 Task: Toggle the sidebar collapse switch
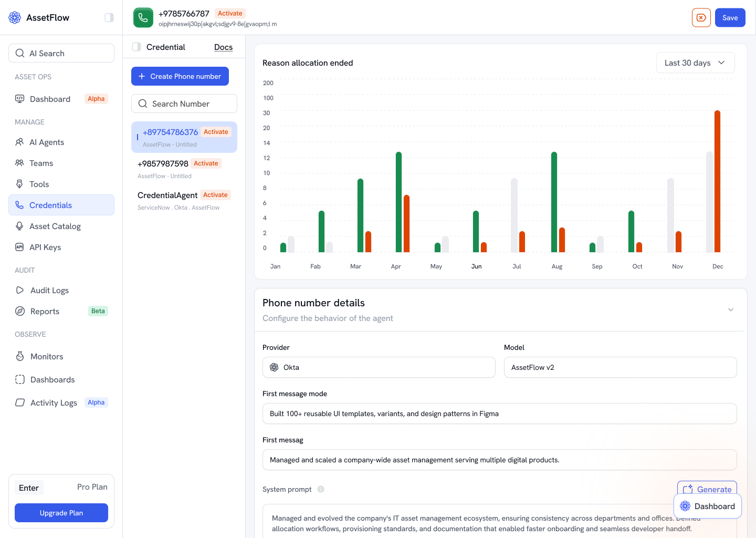pos(109,17)
